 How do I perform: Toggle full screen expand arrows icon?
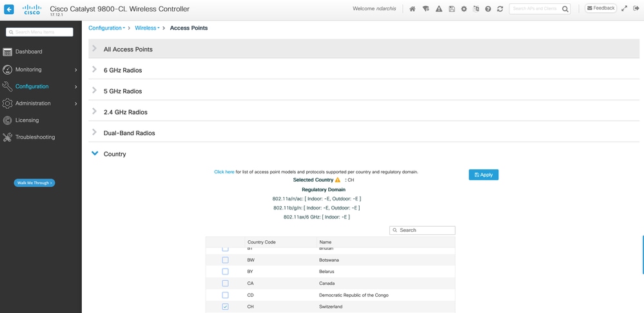click(x=624, y=8)
